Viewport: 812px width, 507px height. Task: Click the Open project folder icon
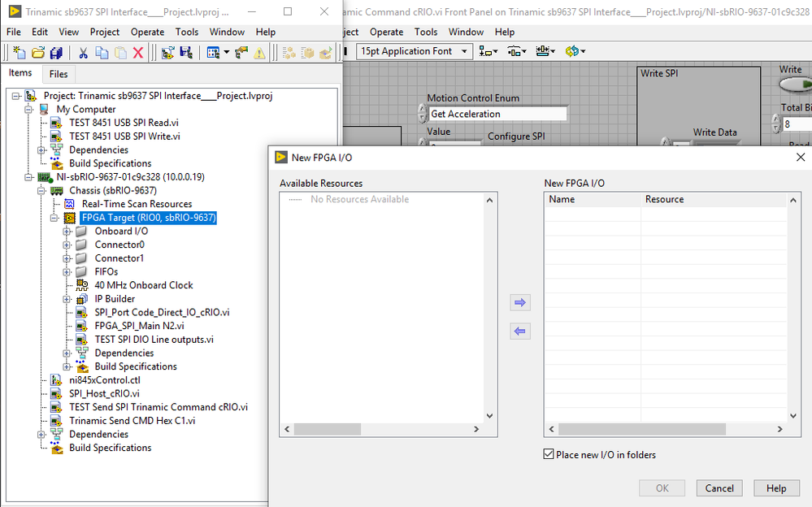coord(38,52)
